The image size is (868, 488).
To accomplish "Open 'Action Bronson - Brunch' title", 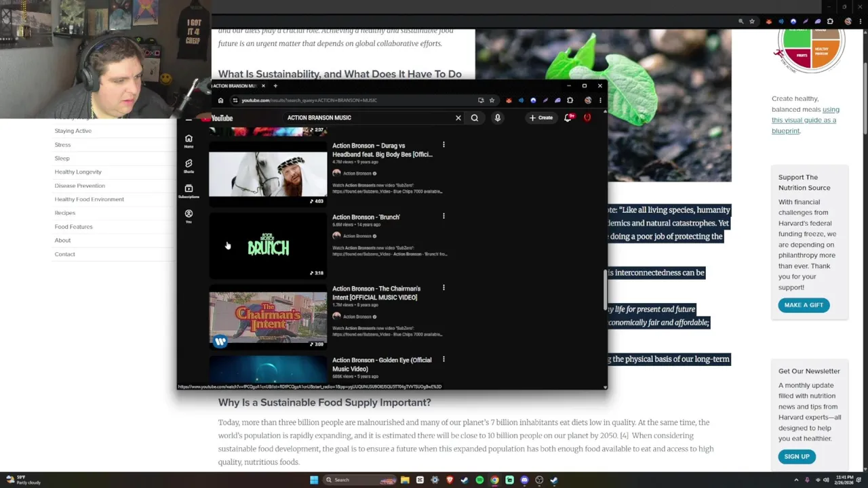I will coord(366,217).
